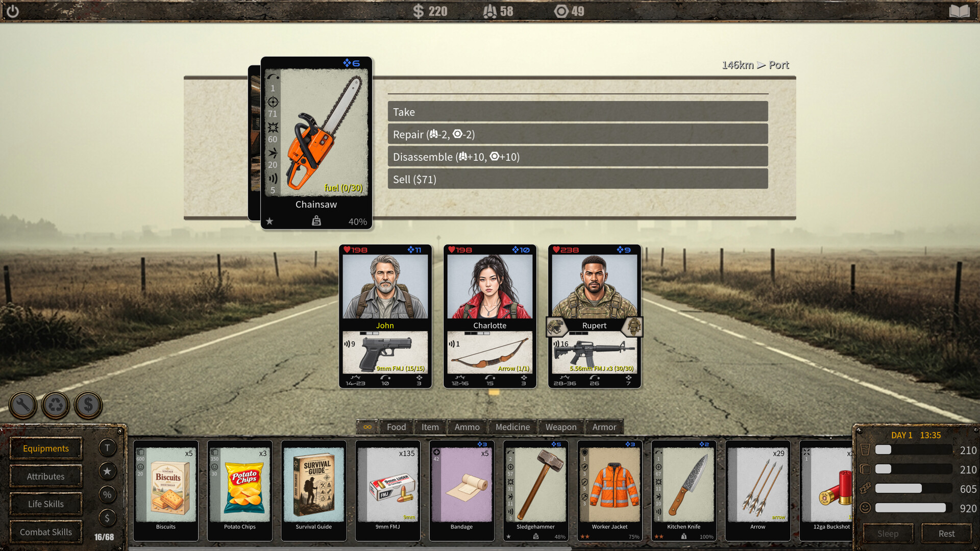Image resolution: width=980 pixels, height=551 pixels.
Task: Select the Worker Jacket inventory card
Action: pyautogui.click(x=609, y=490)
